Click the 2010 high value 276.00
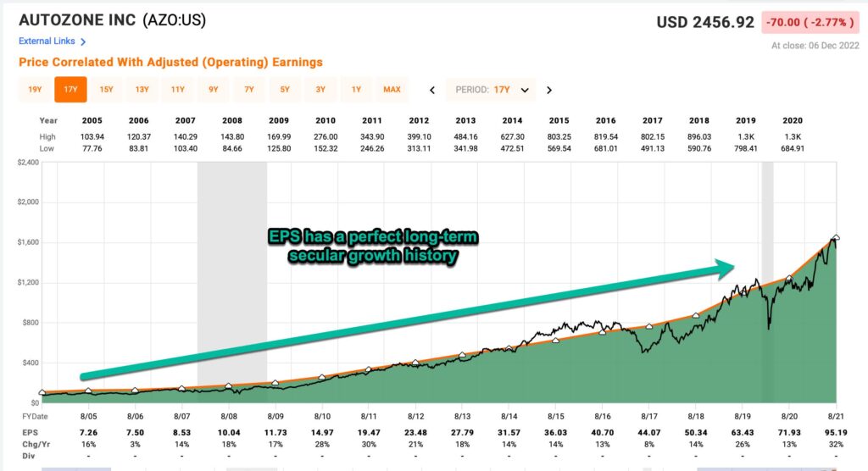The height and width of the screenshot is (471, 868). tap(325, 136)
